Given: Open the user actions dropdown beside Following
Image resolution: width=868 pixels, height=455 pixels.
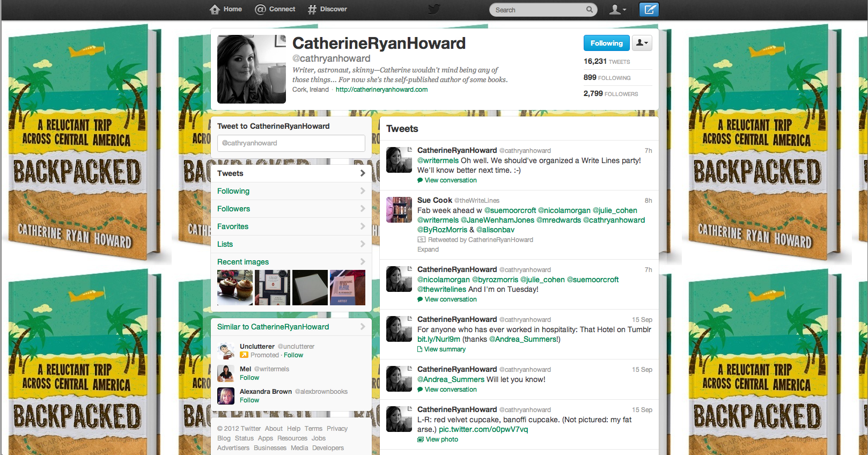Looking at the screenshot, I should coord(642,43).
